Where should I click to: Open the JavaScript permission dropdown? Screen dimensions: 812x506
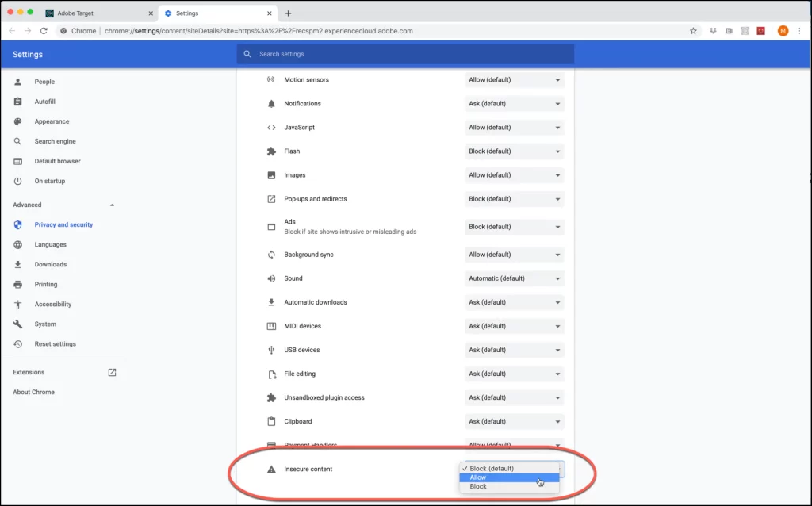pos(514,128)
